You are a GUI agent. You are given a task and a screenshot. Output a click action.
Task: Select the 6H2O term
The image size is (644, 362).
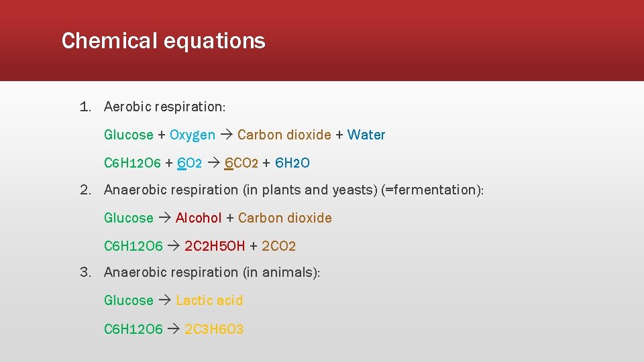pyautogui.click(x=292, y=163)
